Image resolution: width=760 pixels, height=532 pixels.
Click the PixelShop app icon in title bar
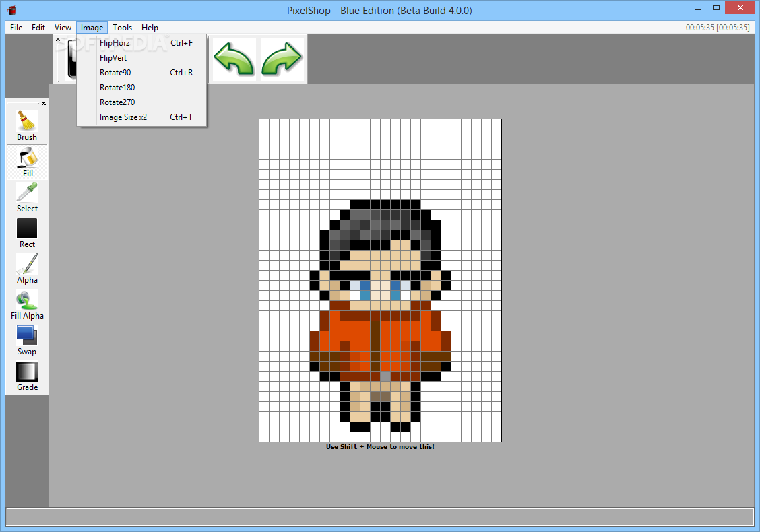pyautogui.click(x=12, y=10)
